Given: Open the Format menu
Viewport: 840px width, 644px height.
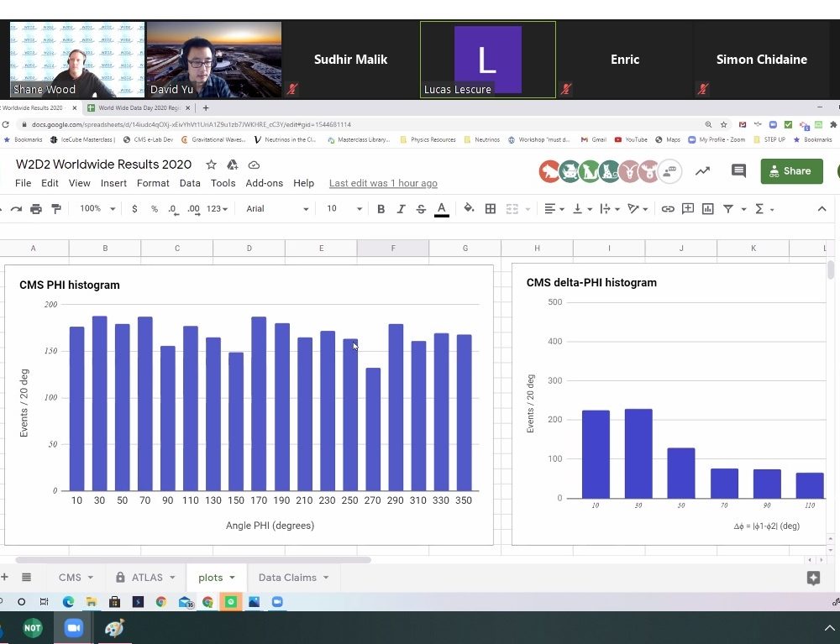Looking at the screenshot, I should coord(153,183).
